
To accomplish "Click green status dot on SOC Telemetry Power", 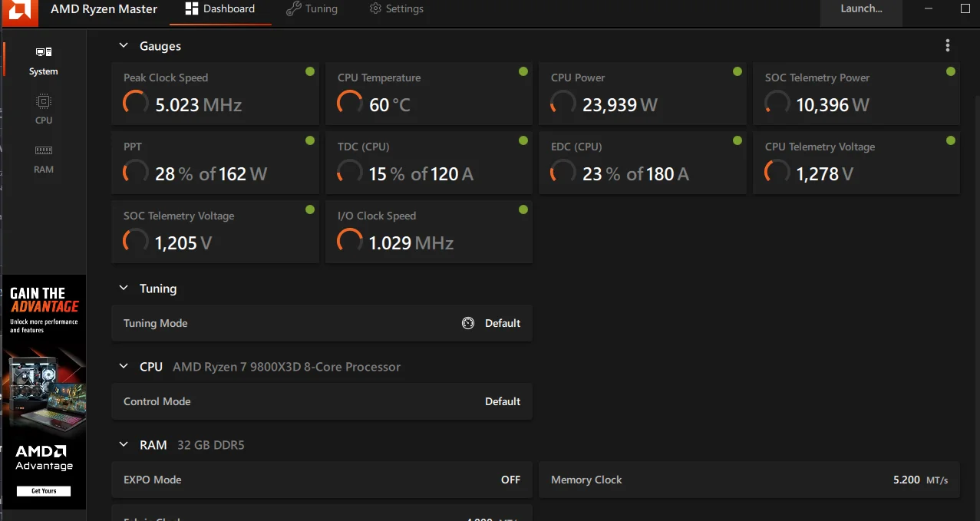I will click(x=951, y=71).
